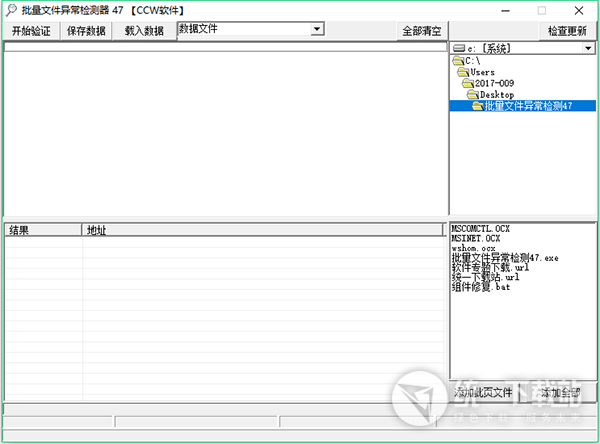Click the 地址 column header
The width and height of the screenshot is (600, 444).
coord(262,231)
